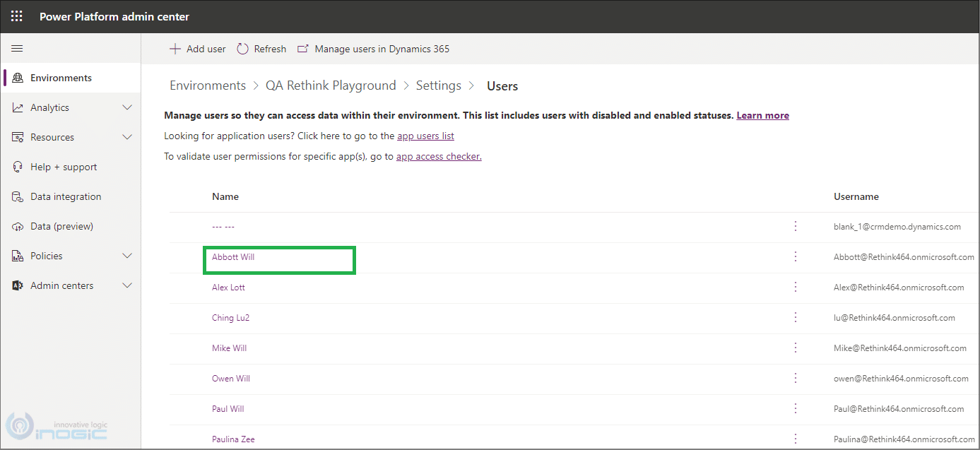Click username Alex@Rethink464.onmicrosoft.com
This screenshot has height=450, width=980.
(x=899, y=288)
